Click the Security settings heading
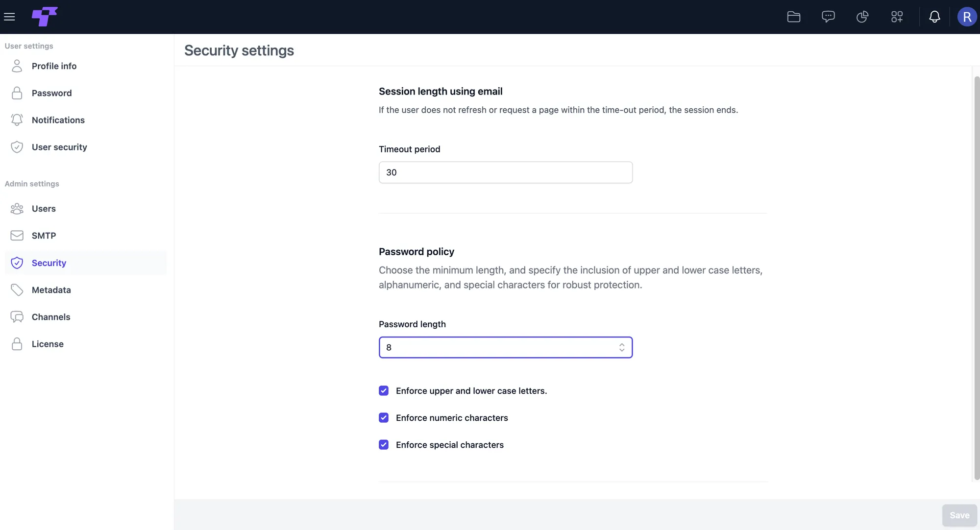The image size is (980, 530). pos(239,50)
